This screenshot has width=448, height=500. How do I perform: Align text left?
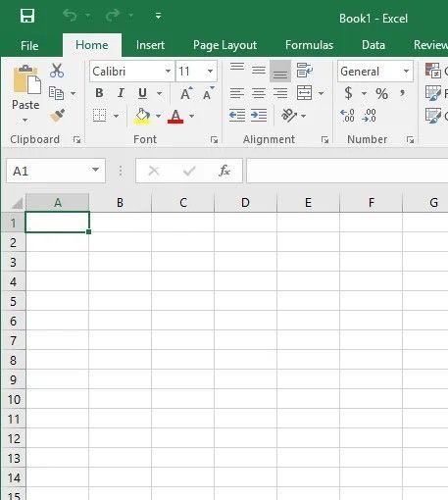click(237, 93)
